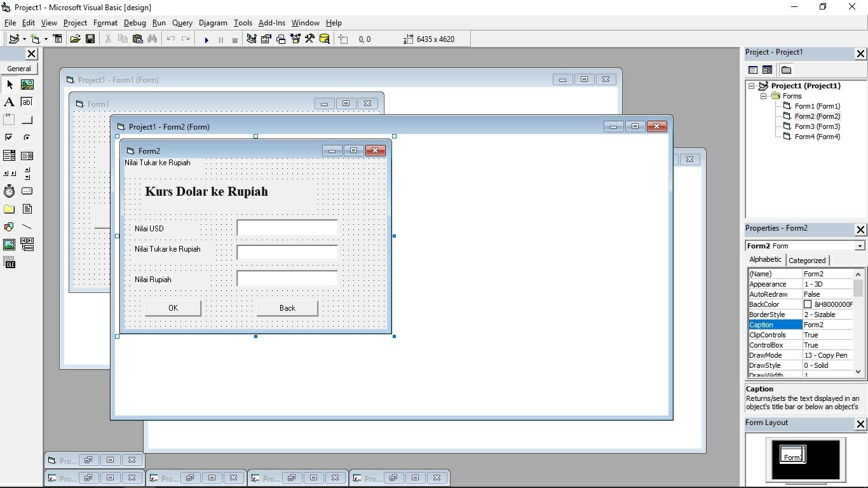The image size is (868, 488).
Task: Select the Timer control in the toolbox
Action: point(9,191)
